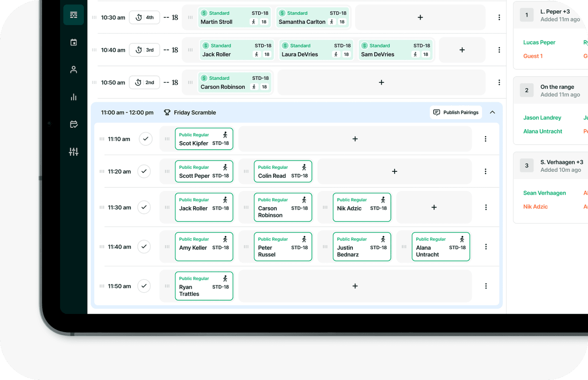The height and width of the screenshot is (380, 588).
Task: Open the bookings check icon in the sidebar
Action: coord(73,124)
